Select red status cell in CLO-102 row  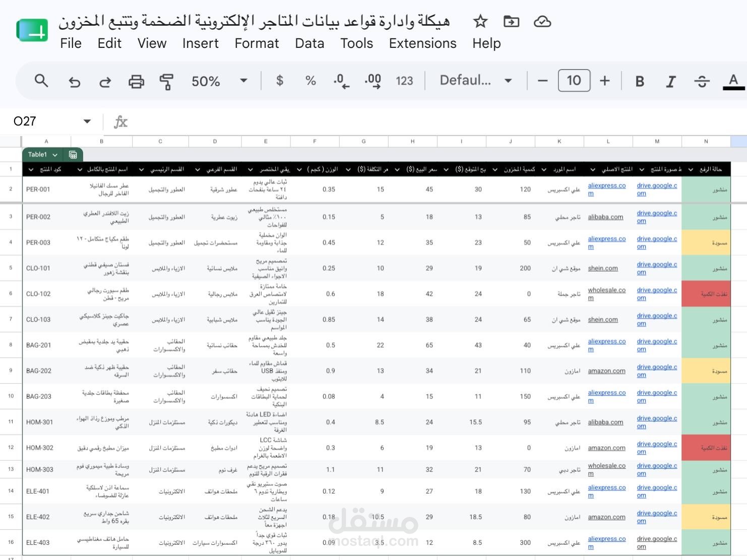click(706, 294)
